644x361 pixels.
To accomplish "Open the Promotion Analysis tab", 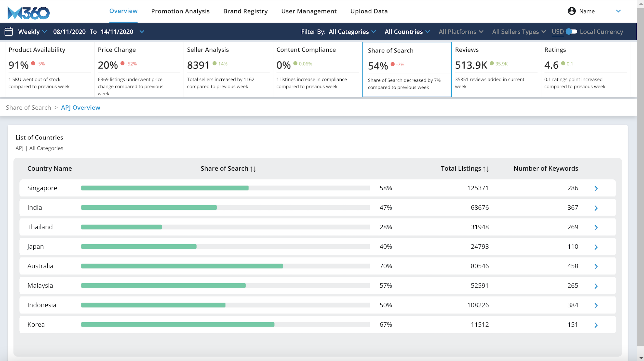I will 180,11.
